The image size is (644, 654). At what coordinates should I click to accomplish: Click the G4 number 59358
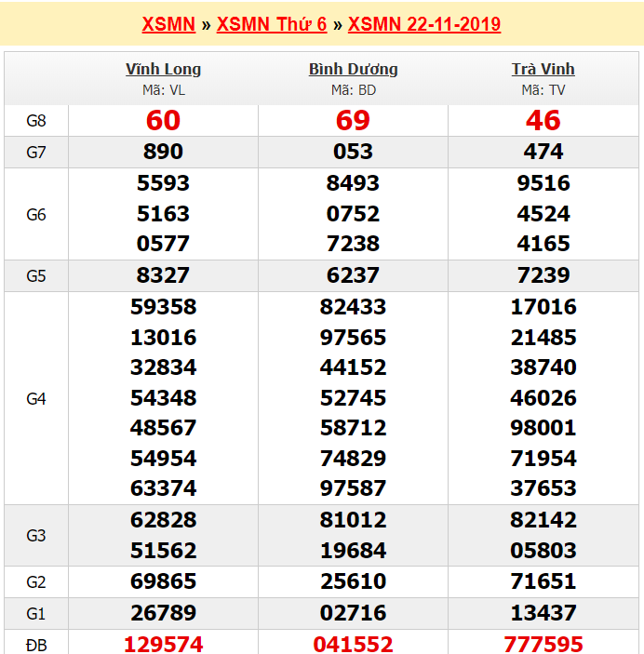(x=163, y=307)
